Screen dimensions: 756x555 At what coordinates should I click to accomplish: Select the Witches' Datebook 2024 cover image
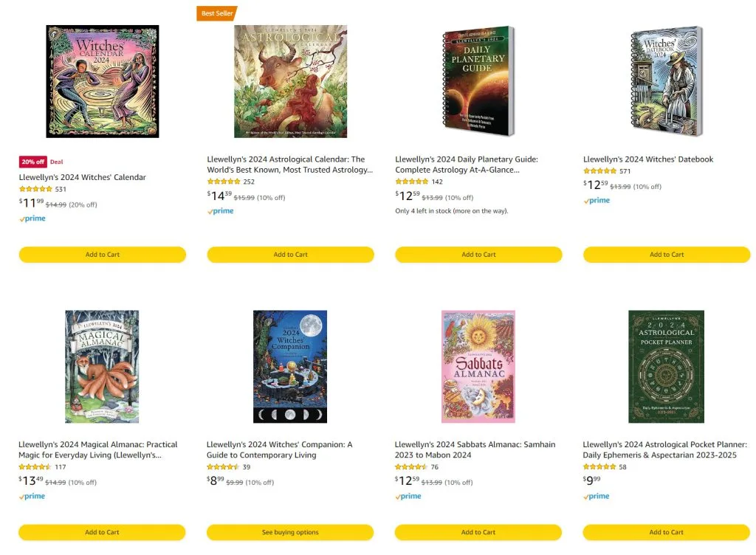pyautogui.click(x=667, y=81)
